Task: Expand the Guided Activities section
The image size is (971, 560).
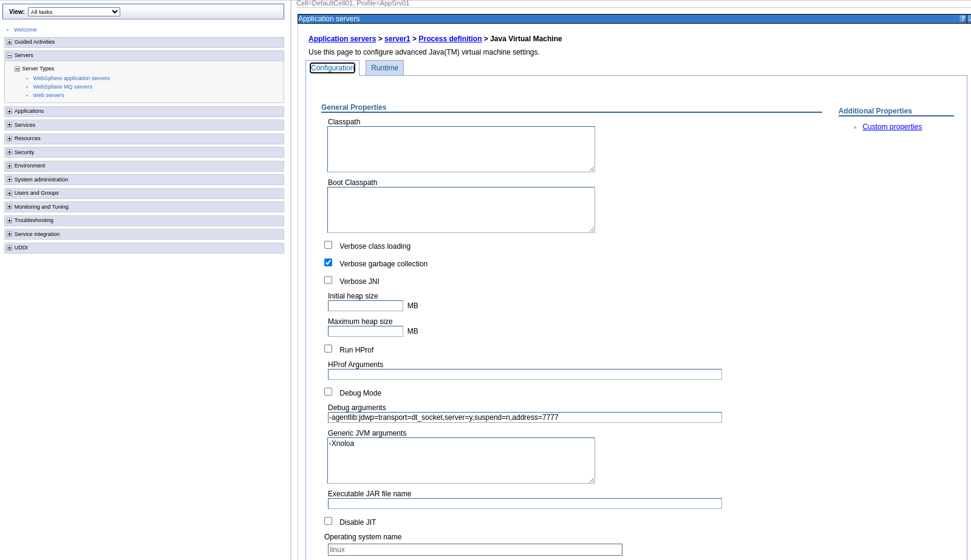Action: (x=9, y=42)
